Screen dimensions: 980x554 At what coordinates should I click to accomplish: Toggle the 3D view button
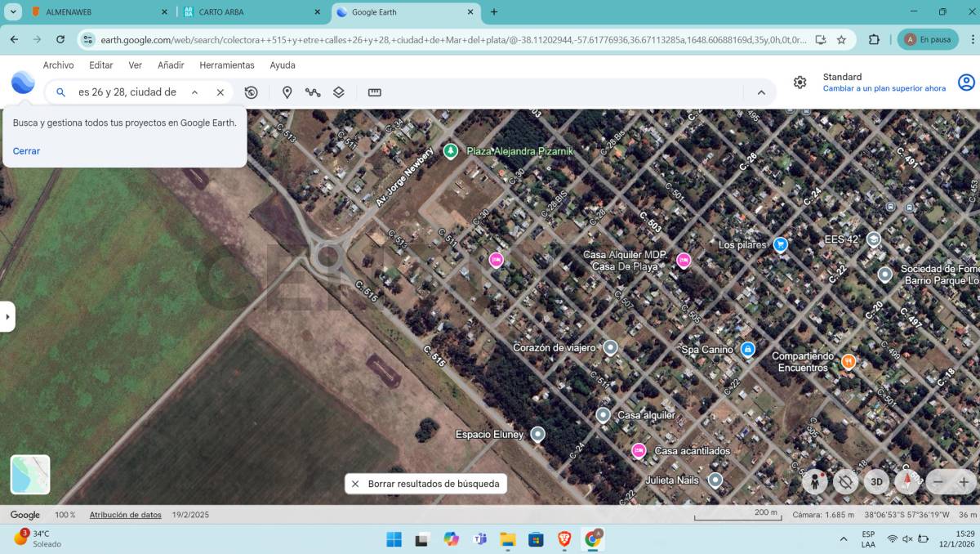[x=876, y=482]
